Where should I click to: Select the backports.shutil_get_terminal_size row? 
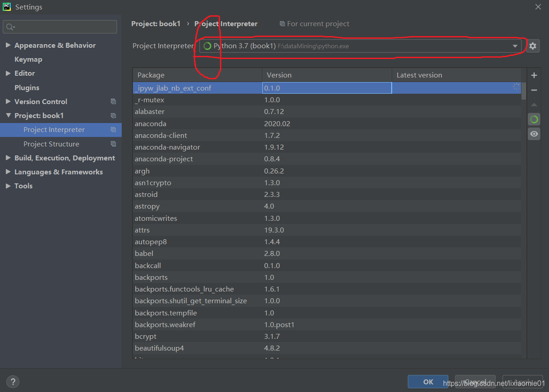327,301
